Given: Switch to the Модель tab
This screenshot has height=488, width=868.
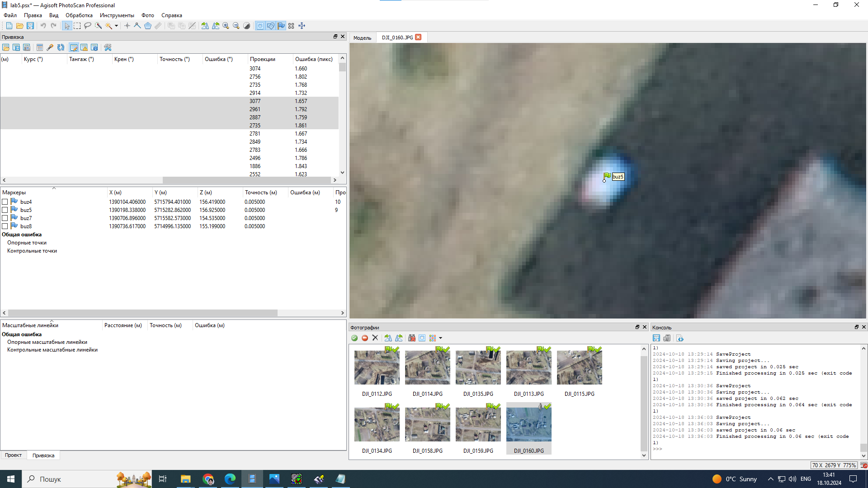Looking at the screenshot, I should pyautogui.click(x=362, y=38).
